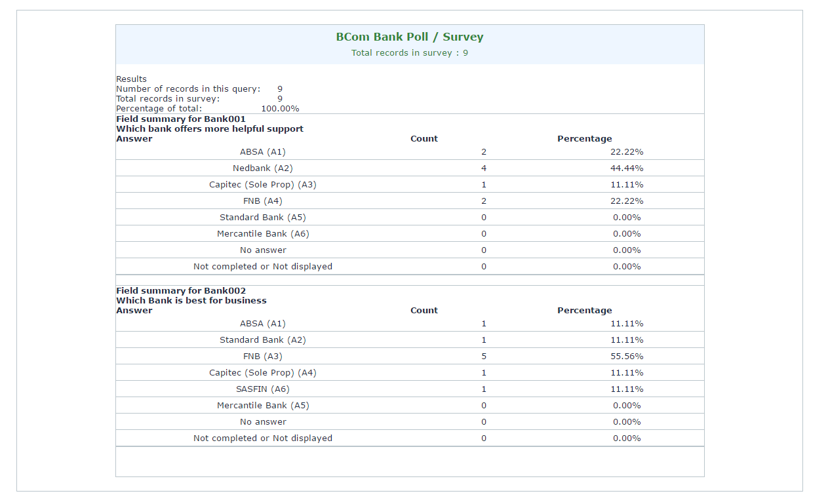This screenshot has height=504, width=828.
Task: Click Standard Bank (A5) answer label
Action: (x=263, y=218)
